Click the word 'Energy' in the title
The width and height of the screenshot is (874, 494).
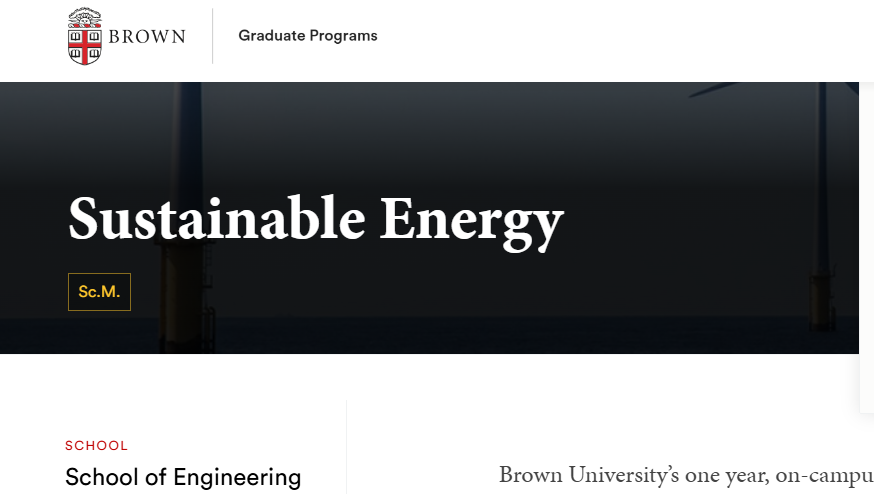tap(471, 219)
